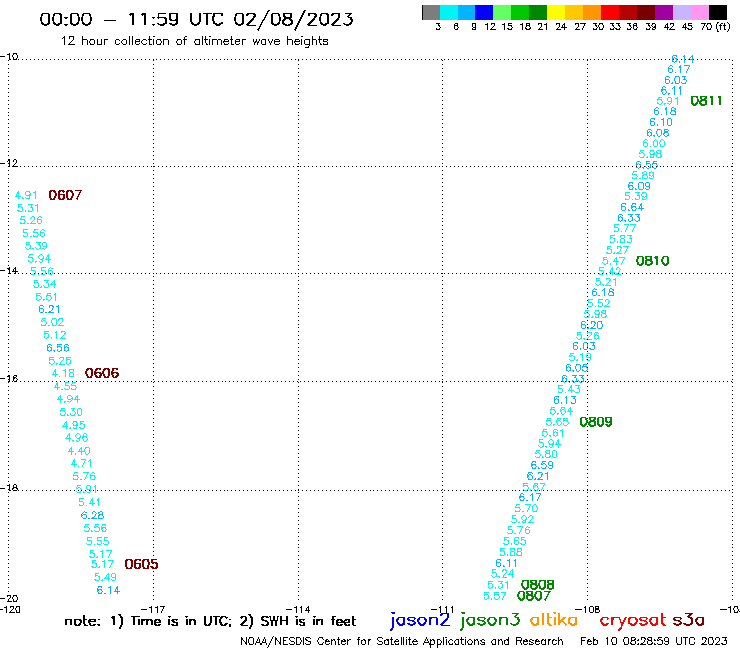Click the gray swatch in the wave height legend
740x650 pixels.
pyautogui.click(x=431, y=12)
